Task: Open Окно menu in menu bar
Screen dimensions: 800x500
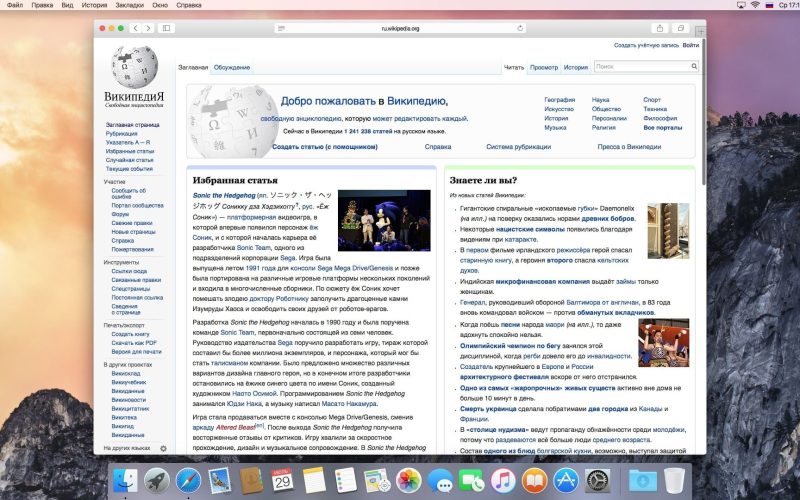Action: (160, 5)
